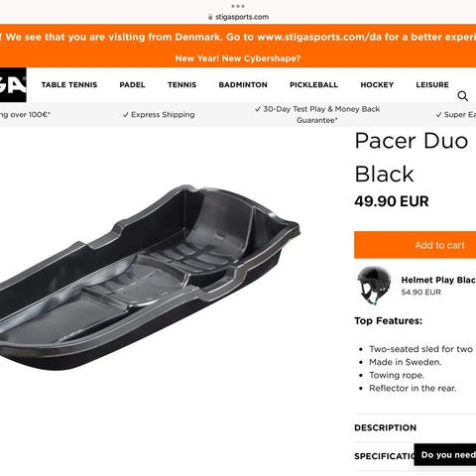476x476 pixels.
Task: Select the Leisure menu item
Action: tap(432, 85)
